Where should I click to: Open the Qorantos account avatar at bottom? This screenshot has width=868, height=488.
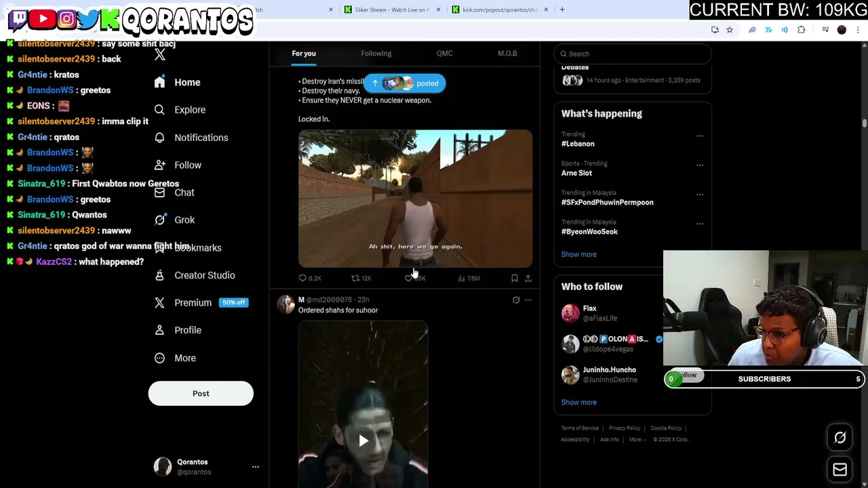tap(163, 466)
